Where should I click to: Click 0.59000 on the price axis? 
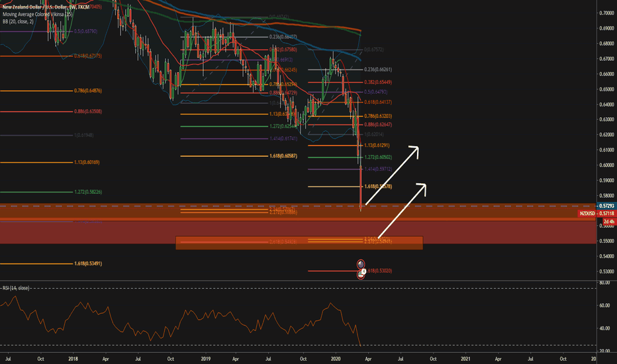pos(606,181)
